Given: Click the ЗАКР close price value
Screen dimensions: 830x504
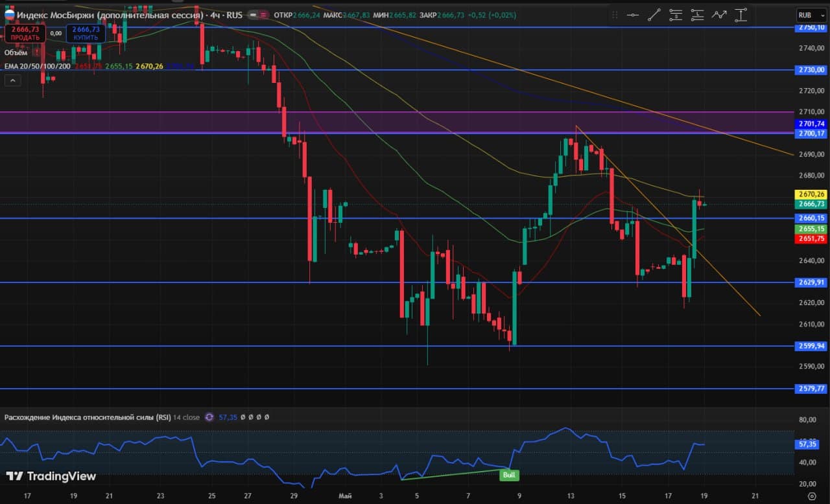Looking at the screenshot, I should pyautogui.click(x=452, y=15).
